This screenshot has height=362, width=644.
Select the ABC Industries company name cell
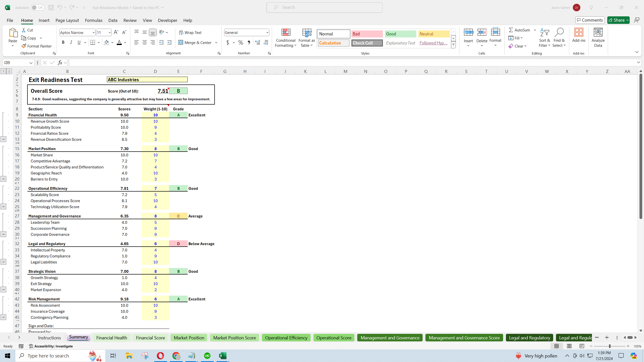tap(147, 80)
